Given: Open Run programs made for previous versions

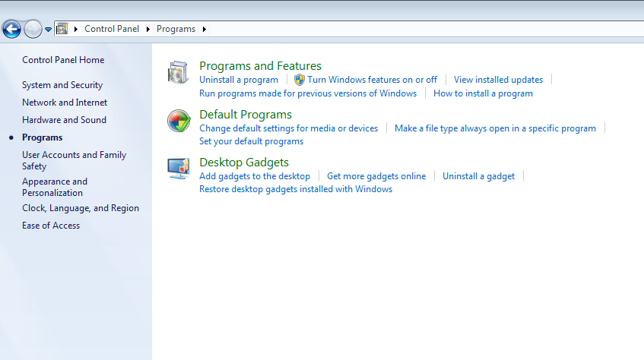Looking at the screenshot, I should point(308,93).
